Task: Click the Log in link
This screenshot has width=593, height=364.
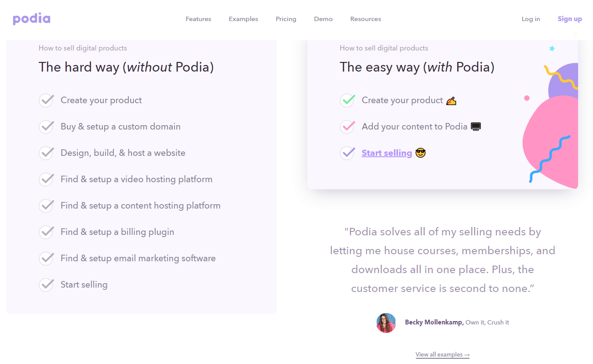Action: (531, 19)
